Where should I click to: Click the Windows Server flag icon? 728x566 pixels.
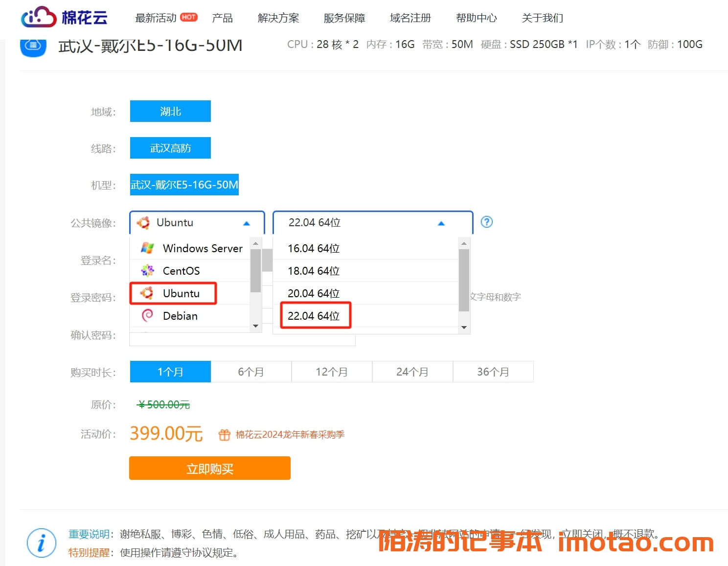coord(147,248)
